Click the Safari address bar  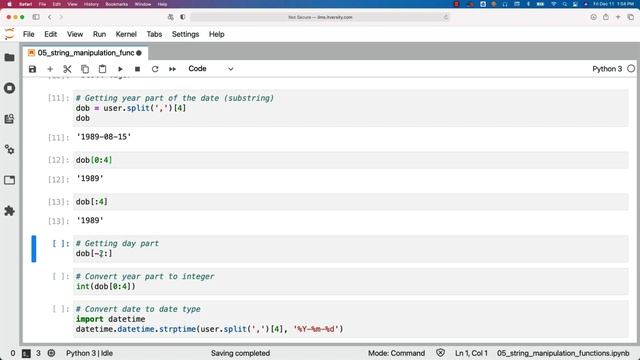point(320,17)
